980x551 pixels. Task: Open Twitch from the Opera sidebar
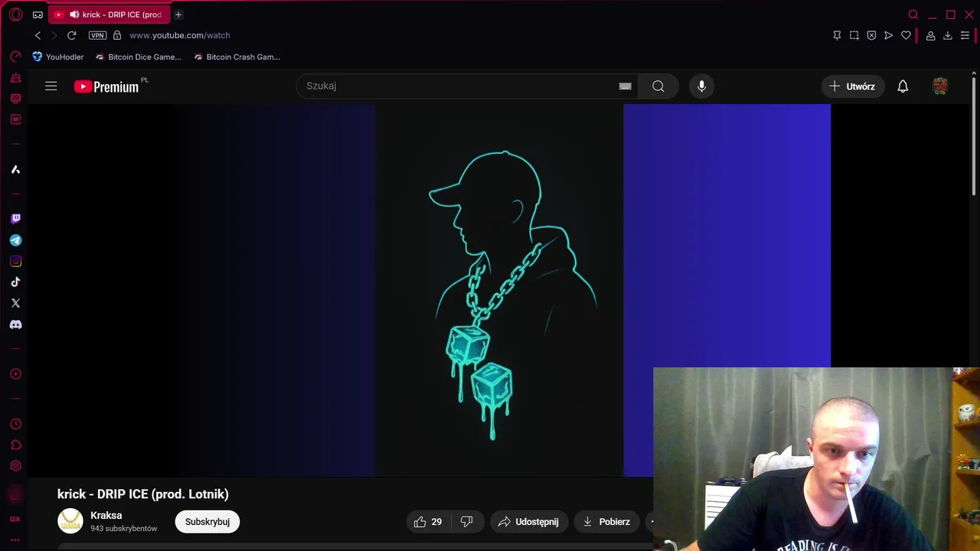pos(15,219)
